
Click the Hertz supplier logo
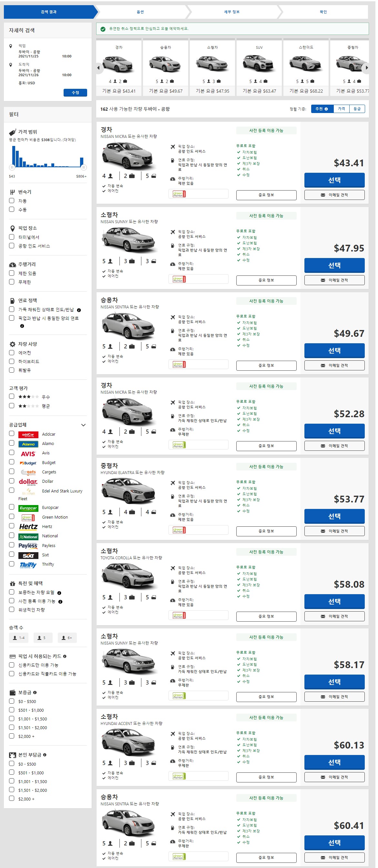(x=28, y=526)
